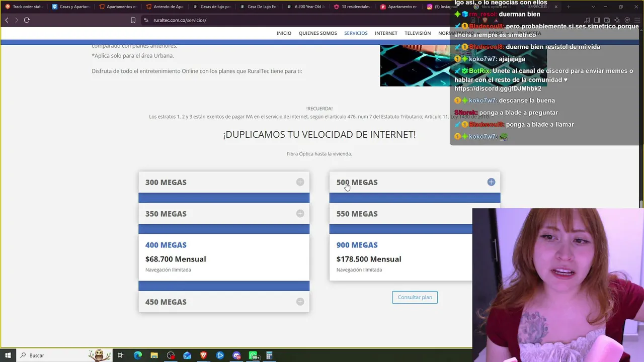The height and width of the screenshot is (362, 644).
Task: Open the green taskbar app with 99+ badge
Action: [x=253, y=355]
